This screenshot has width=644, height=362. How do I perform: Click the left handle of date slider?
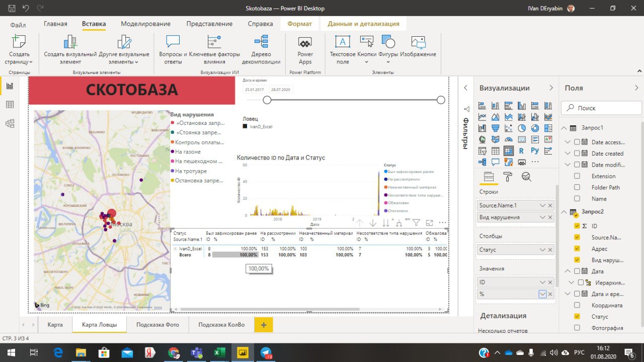coord(267,100)
